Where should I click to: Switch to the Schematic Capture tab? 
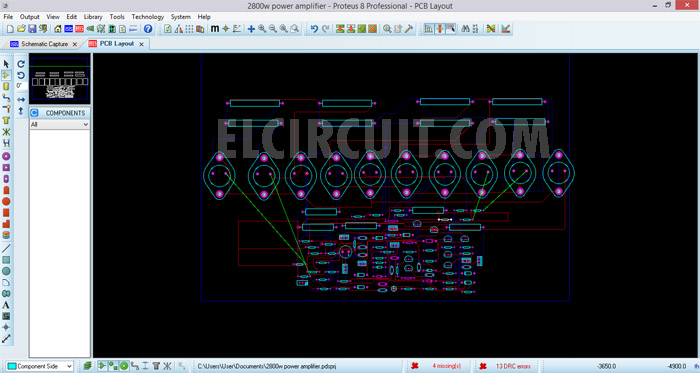click(x=44, y=44)
